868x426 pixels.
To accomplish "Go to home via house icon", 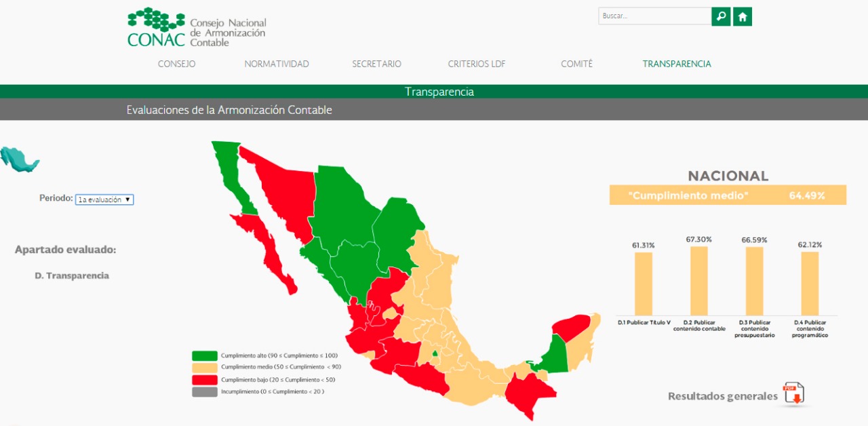I will [743, 16].
